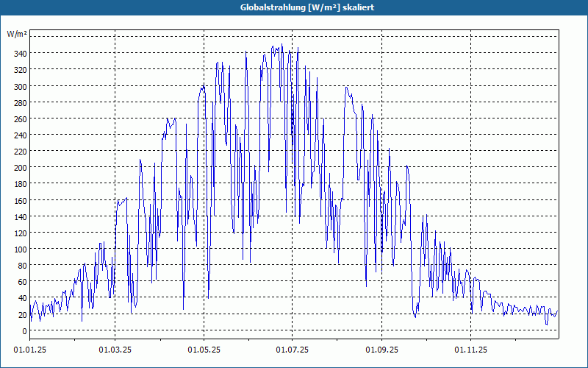Click the 180 y-axis value
Screen dimensions: 588x368
(x=21, y=185)
